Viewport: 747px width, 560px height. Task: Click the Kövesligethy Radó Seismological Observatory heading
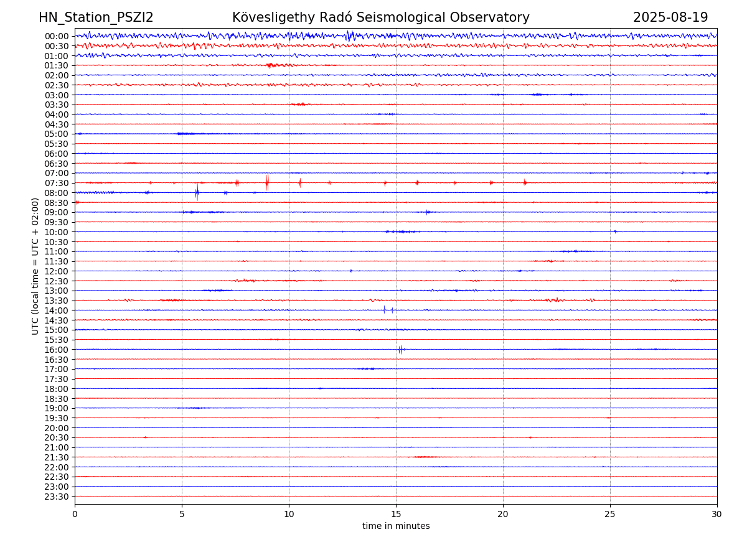380,17
